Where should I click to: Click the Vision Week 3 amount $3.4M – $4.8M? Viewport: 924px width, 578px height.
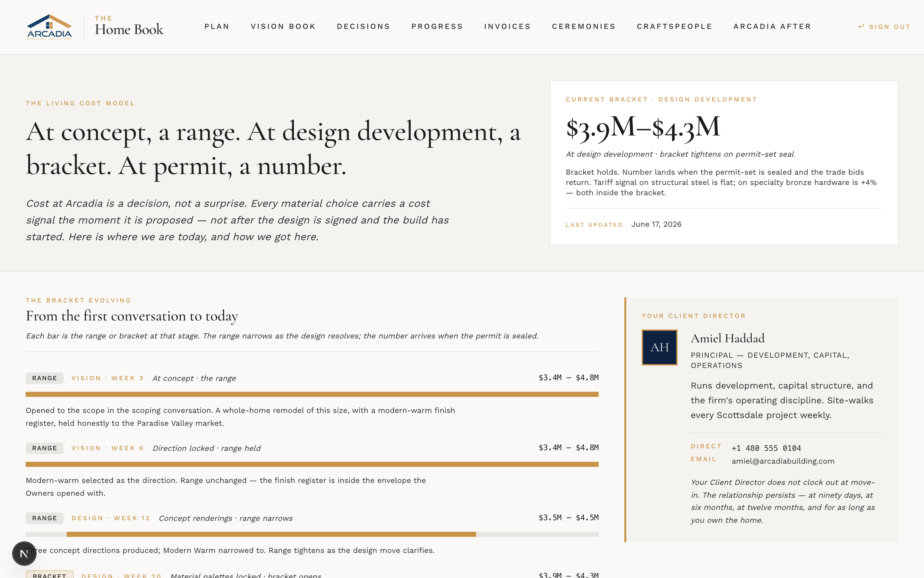[x=568, y=378]
